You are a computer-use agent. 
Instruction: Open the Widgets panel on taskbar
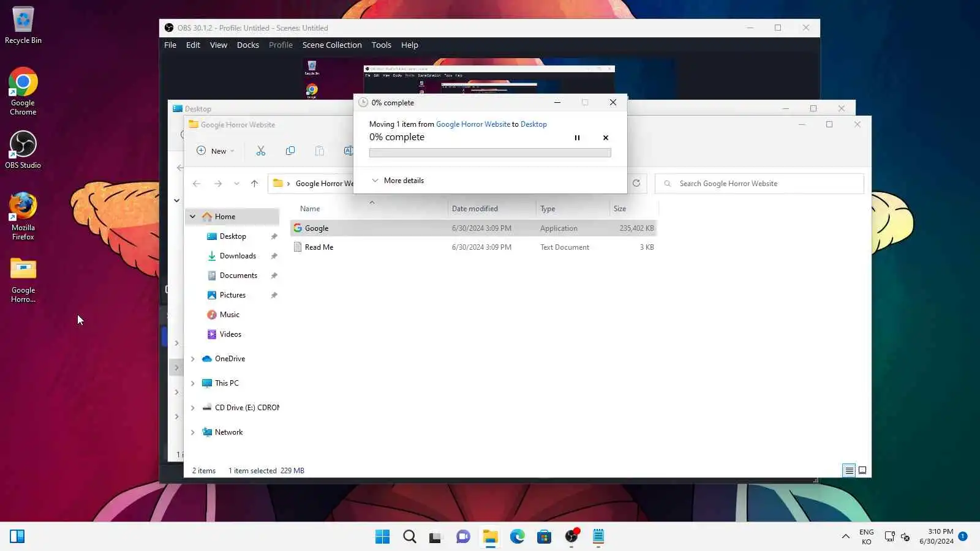17,537
